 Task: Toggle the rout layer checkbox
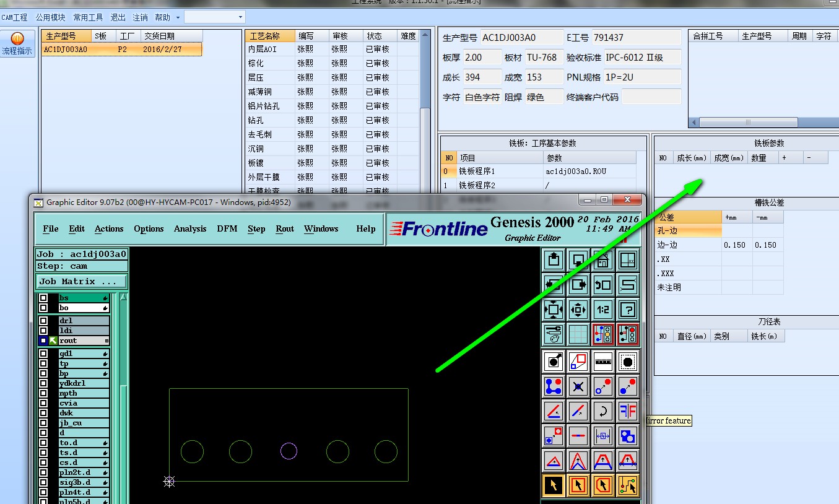point(43,341)
